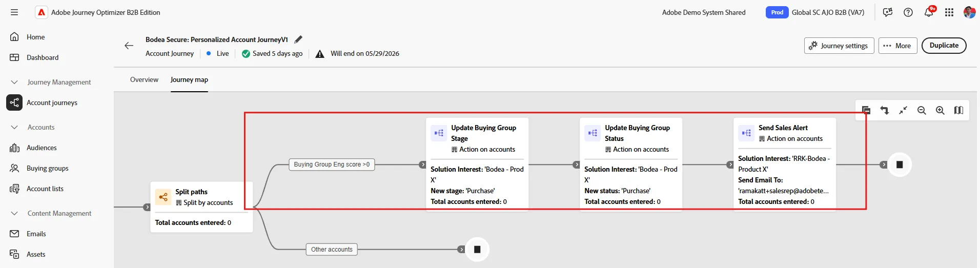Click the Update Buying Group Stage node icon
980x268 pixels.
pos(439,133)
